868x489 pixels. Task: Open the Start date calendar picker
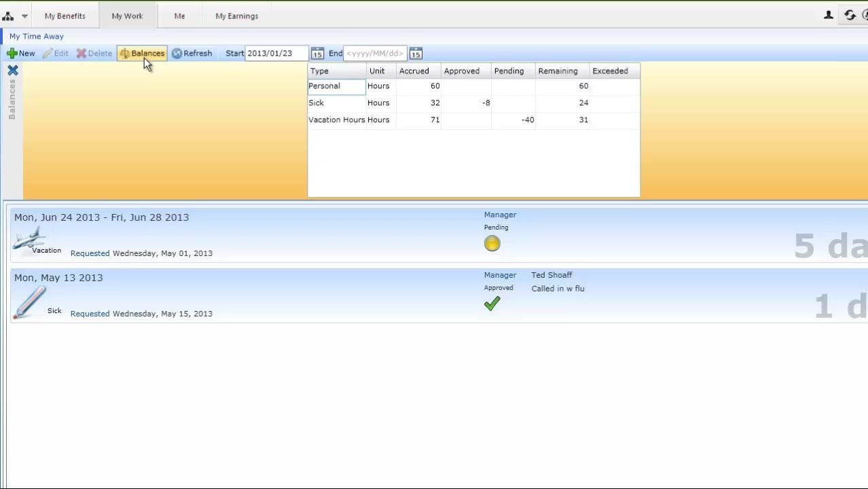[317, 54]
